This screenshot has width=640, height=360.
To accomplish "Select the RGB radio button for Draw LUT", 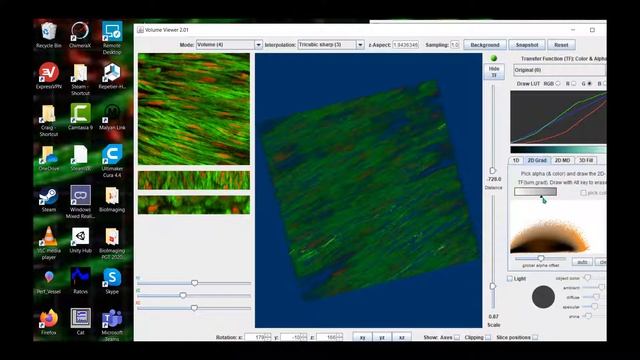I will click(x=558, y=84).
